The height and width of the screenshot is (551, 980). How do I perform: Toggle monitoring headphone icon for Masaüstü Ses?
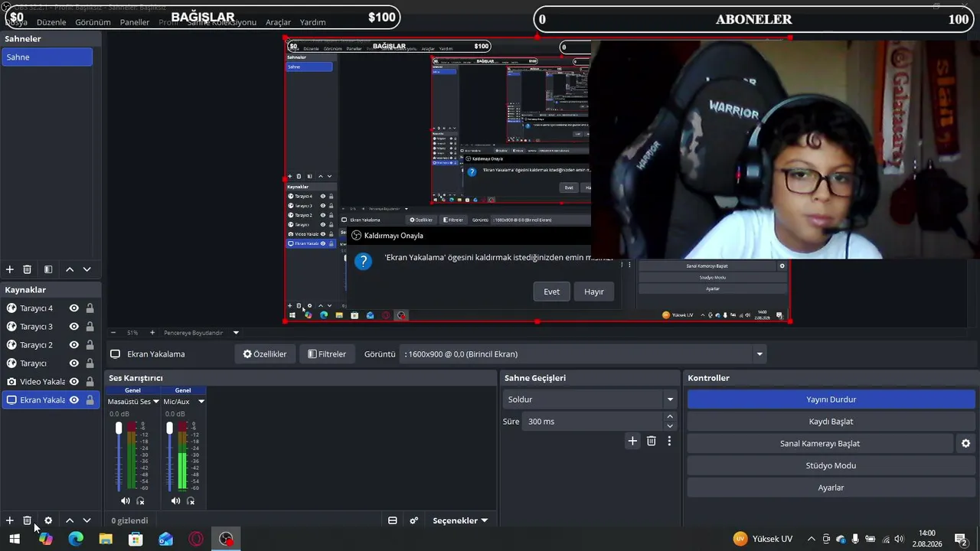[x=140, y=500]
